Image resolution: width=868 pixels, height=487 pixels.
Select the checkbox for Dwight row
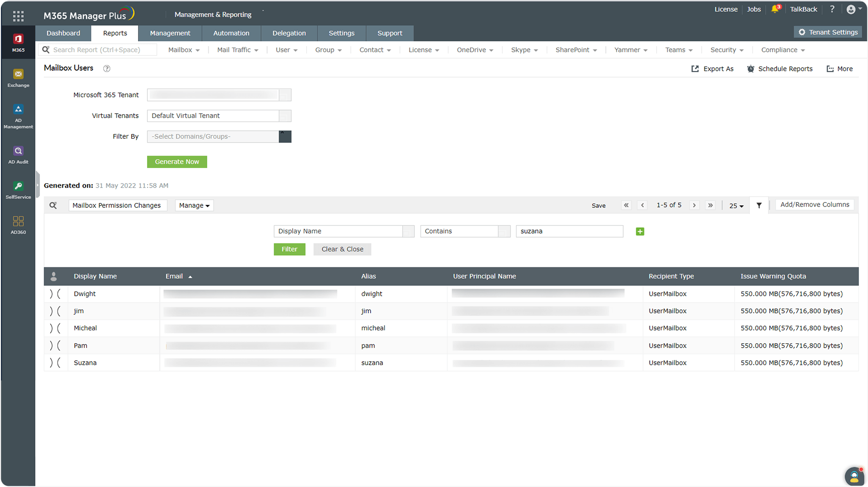click(x=55, y=294)
